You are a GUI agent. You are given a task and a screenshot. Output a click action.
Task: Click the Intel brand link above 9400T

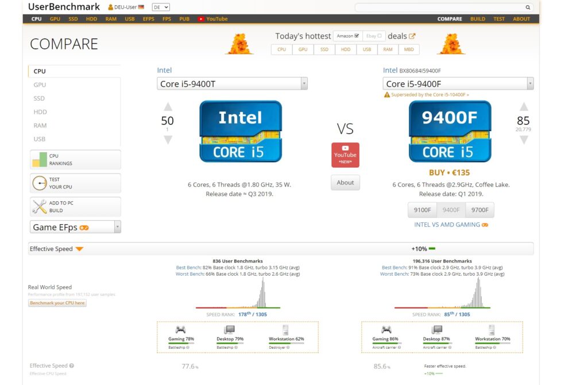pyautogui.click(x=164, y=70)
